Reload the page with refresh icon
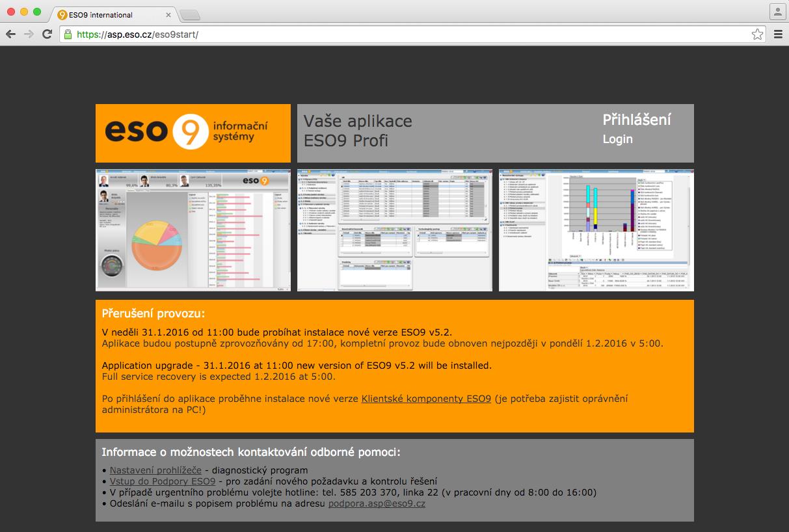The width and height of the screenshot is (789, 532). (47, 34)
